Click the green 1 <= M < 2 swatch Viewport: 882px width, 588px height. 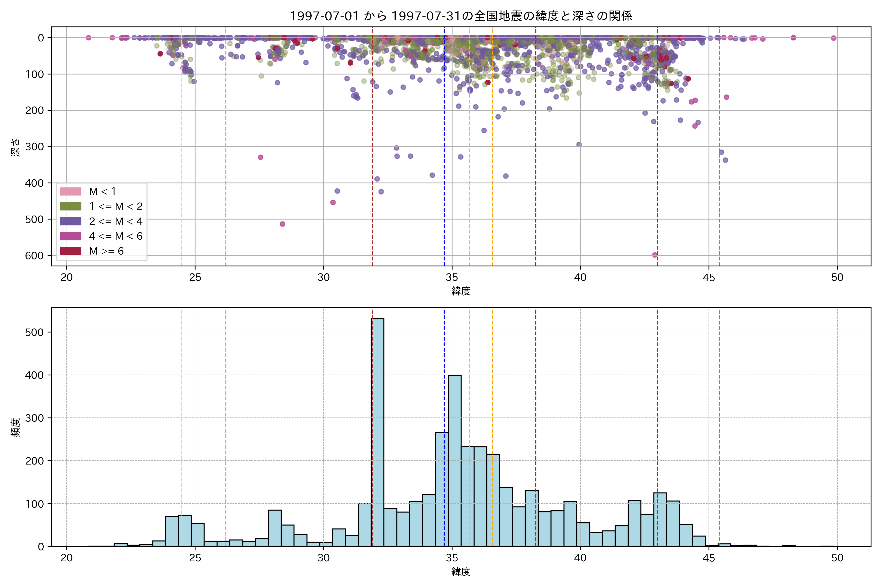pyautogui.click(x=71, y=207)
